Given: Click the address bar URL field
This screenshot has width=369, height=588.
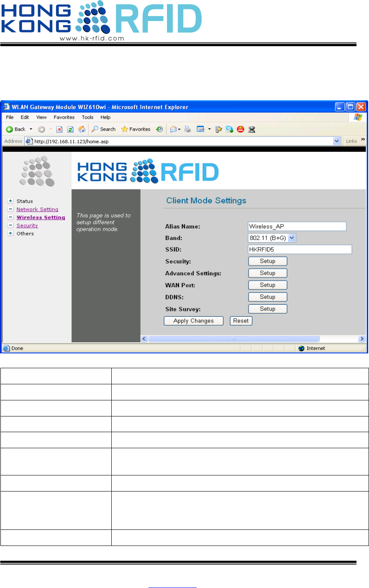Looking at the screenshot, I should coord(183,141).
